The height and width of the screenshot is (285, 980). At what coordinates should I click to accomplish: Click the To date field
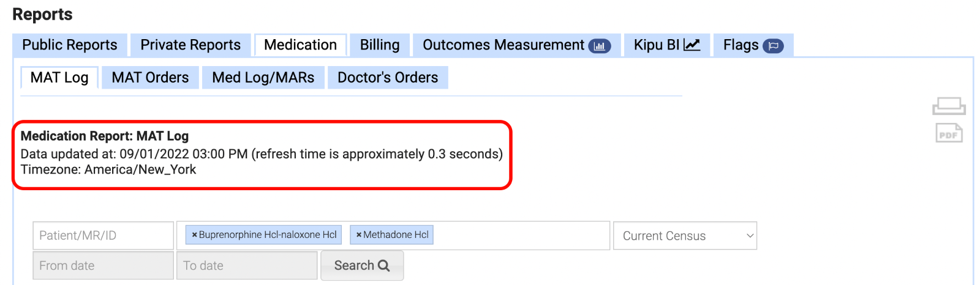pyautogui.click(x=247, y=265)
